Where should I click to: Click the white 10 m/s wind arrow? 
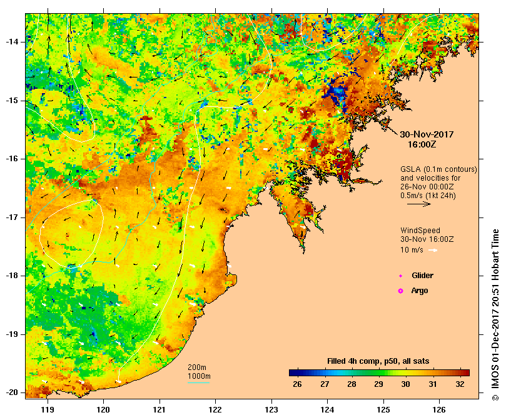pos(433,250)
